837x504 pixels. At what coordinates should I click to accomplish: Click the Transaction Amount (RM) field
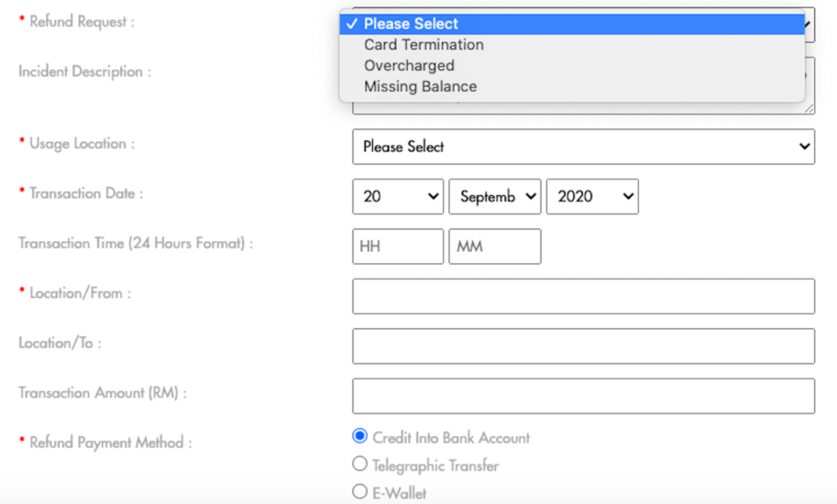[583, 396]
